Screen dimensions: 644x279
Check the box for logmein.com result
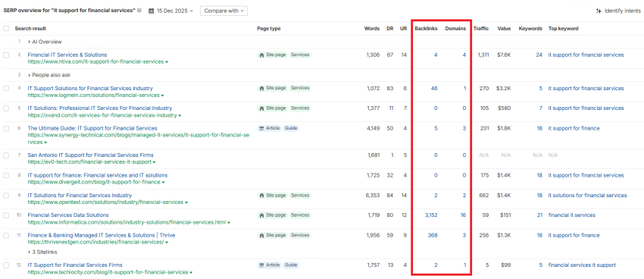6,89
